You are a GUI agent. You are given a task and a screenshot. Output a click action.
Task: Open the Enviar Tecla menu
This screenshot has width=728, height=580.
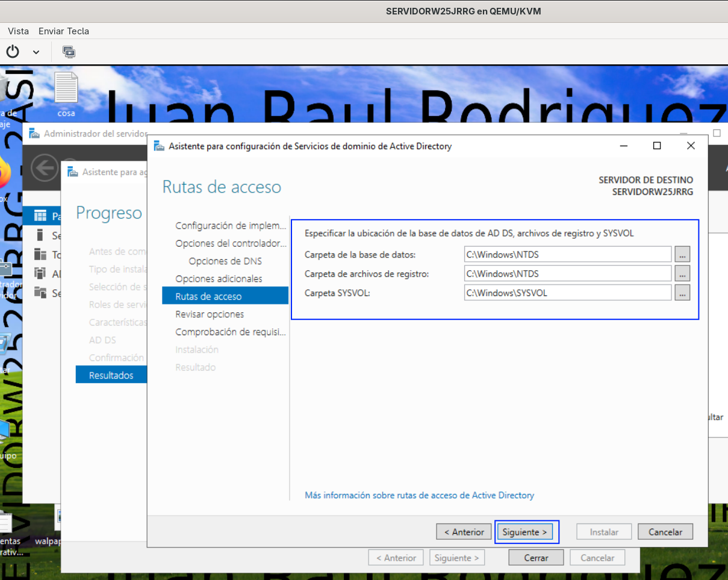(x=64, y=31)
